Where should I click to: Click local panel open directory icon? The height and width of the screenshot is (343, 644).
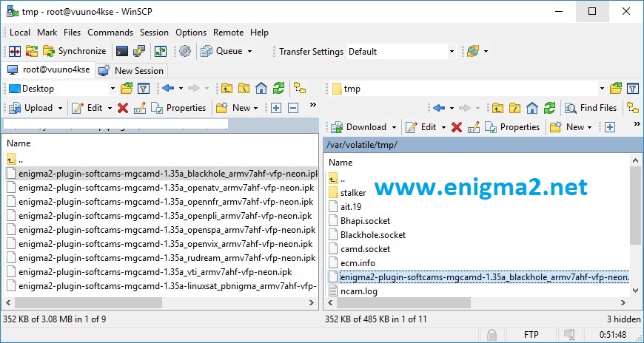(x=127, y=88)
